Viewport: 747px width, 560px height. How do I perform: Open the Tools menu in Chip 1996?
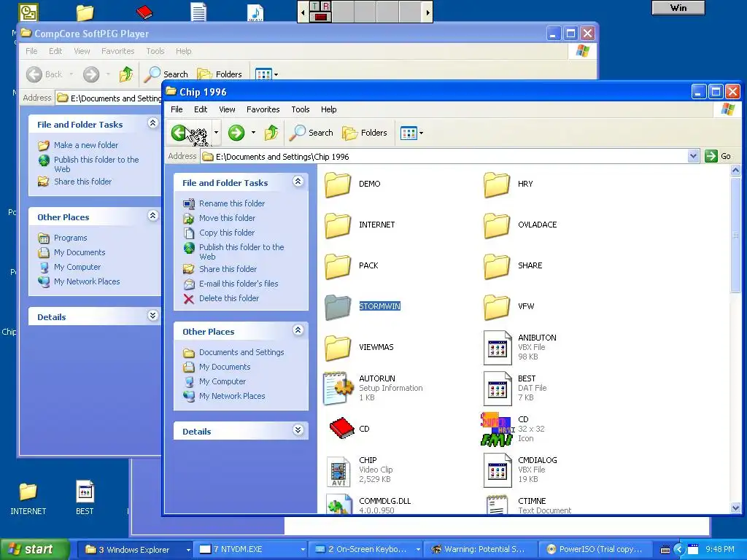click(x=300, y=109)
